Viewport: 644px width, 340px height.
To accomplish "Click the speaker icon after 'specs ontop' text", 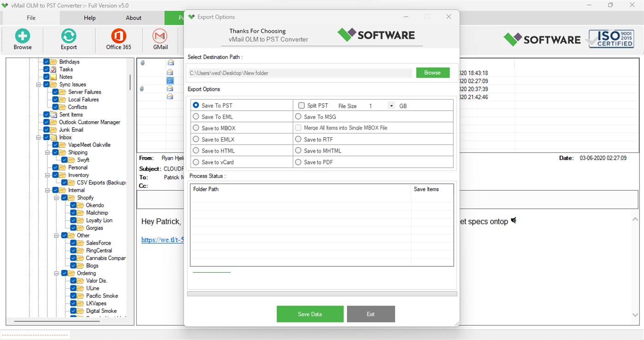I will 513,221.
